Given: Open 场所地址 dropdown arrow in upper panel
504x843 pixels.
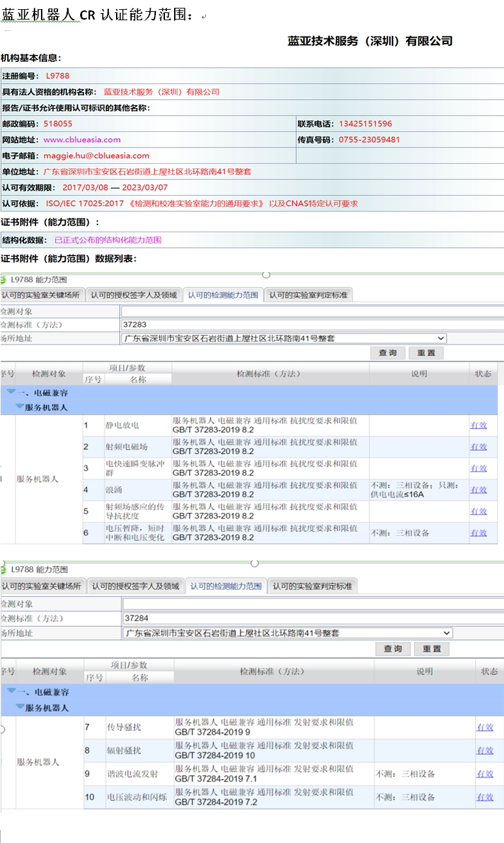Looking at the screenshot, I should click(441, 339).
